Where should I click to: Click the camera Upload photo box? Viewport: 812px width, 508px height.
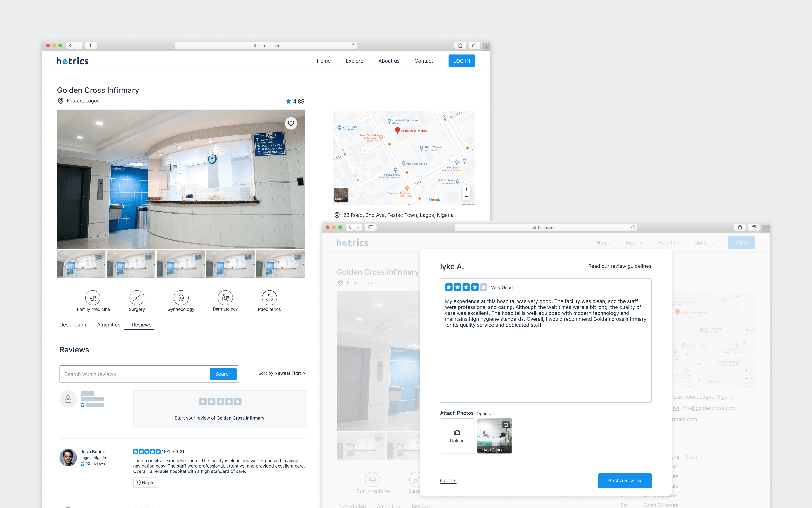pyautogui.click(x=457, y=436)
